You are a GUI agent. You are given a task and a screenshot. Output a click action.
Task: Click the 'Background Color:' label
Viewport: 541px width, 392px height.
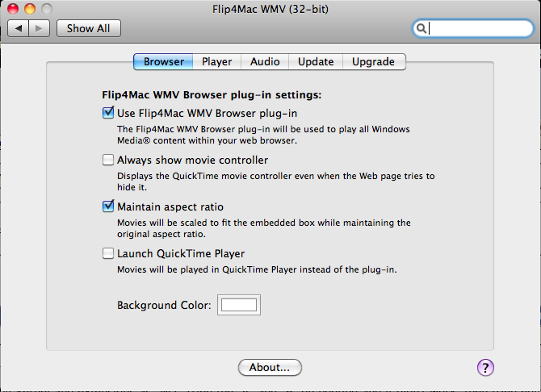tap(164, 305)
